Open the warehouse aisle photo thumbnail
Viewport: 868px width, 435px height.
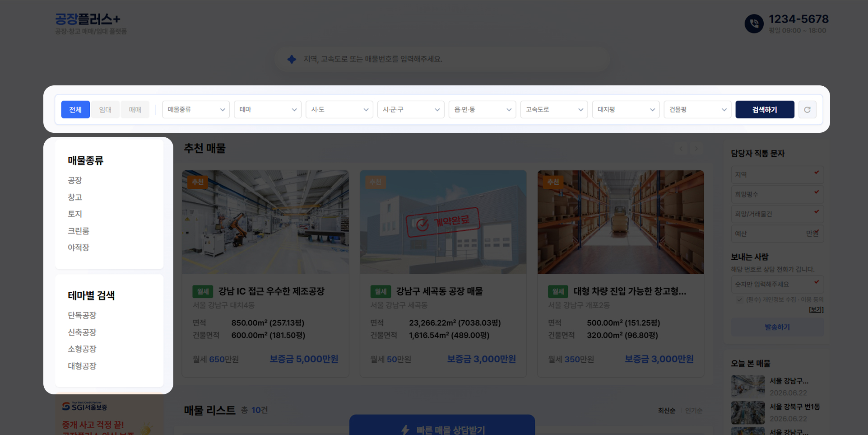[621, 222]
